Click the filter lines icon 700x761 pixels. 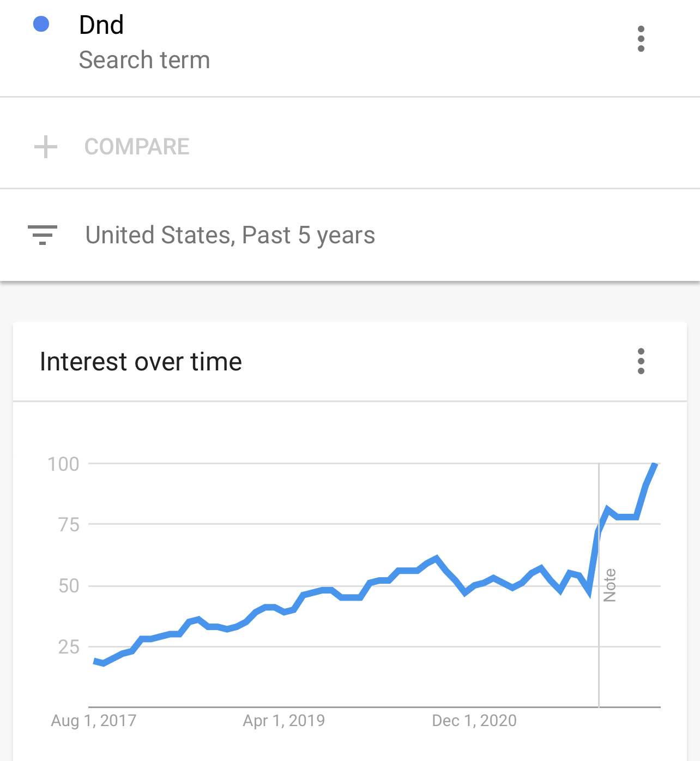point(43,235)
